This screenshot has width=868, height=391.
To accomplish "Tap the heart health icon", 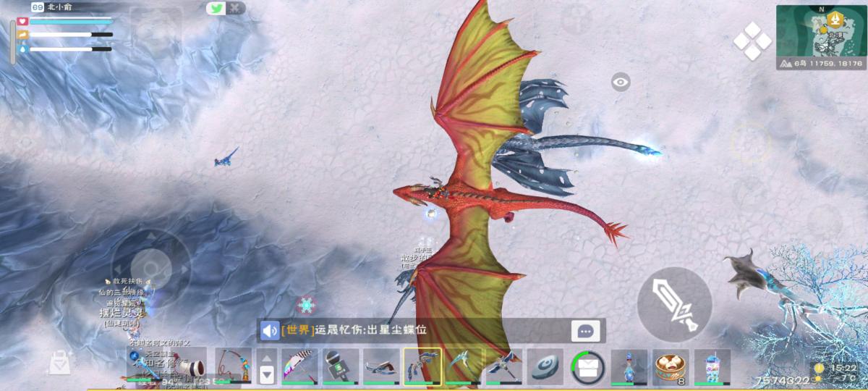I will tap(22, 22).
